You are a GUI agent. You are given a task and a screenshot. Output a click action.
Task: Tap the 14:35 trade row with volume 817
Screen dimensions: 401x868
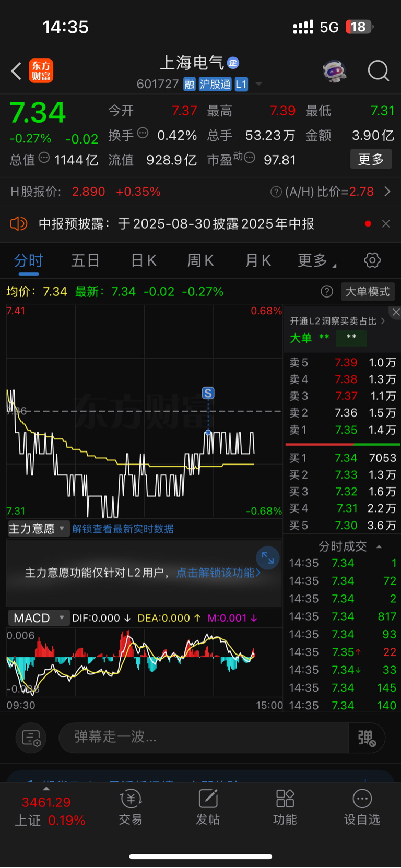pos(343,616)
